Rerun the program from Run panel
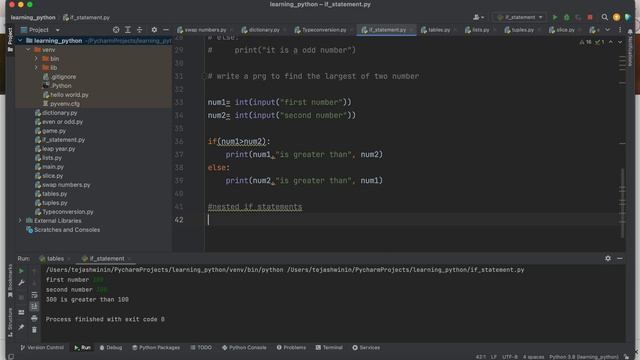640x360 pixels. [21, 271]
